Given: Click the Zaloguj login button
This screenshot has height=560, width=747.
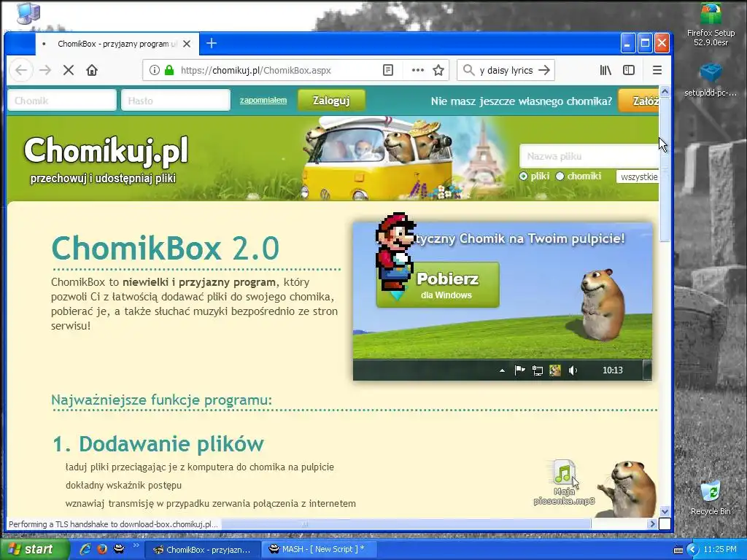Looking at the screenshot, I should (331, 101).
